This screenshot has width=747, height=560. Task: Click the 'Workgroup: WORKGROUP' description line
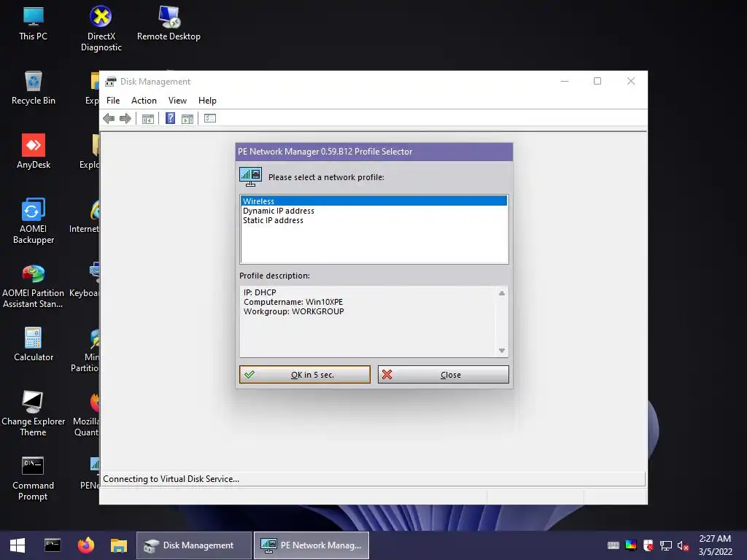[293, 311]
